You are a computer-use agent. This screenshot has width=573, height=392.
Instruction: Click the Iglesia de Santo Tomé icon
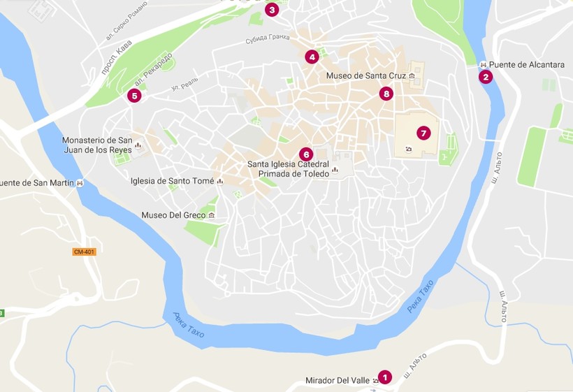tap(220, 181)
